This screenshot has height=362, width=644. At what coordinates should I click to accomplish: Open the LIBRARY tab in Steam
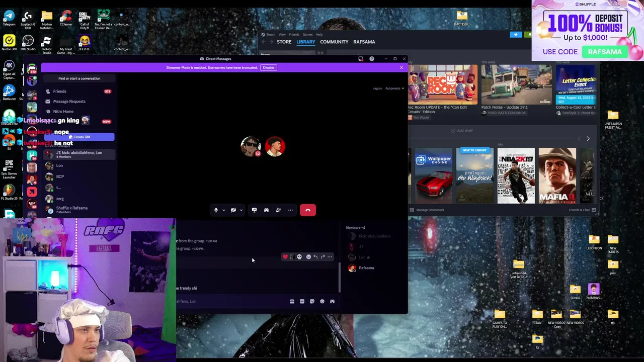pyautogui.click(x=305, y=42)
